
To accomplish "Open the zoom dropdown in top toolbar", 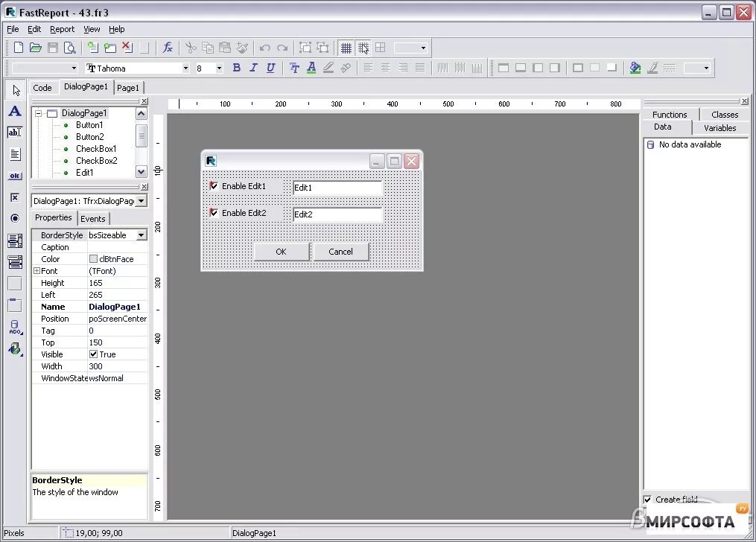I will (x=423, y=48).
